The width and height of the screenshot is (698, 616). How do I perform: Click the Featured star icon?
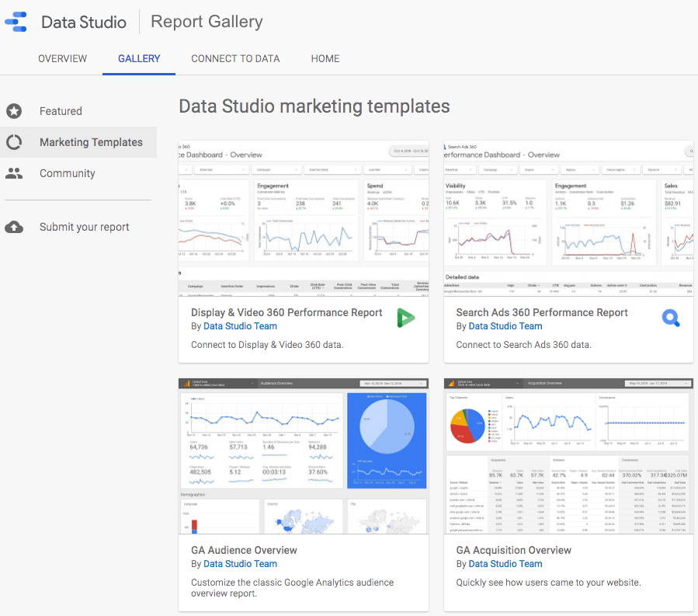[14, 111]
